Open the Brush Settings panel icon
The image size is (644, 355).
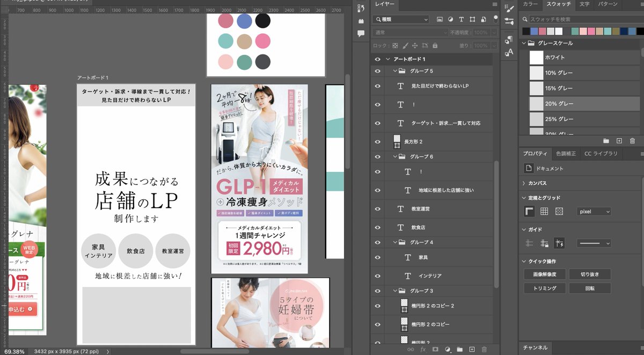pyautogui.click(x=509, y=8)
